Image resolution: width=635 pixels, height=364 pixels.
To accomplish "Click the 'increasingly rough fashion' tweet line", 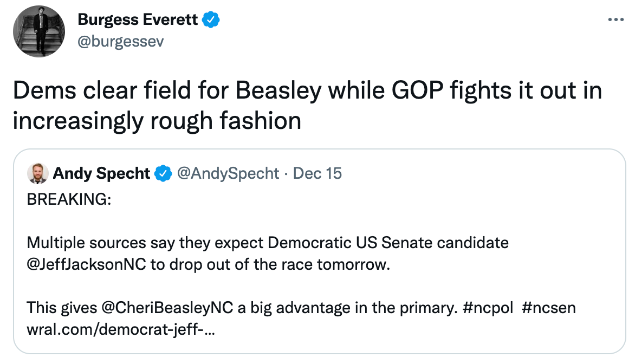I will [157, 121].
